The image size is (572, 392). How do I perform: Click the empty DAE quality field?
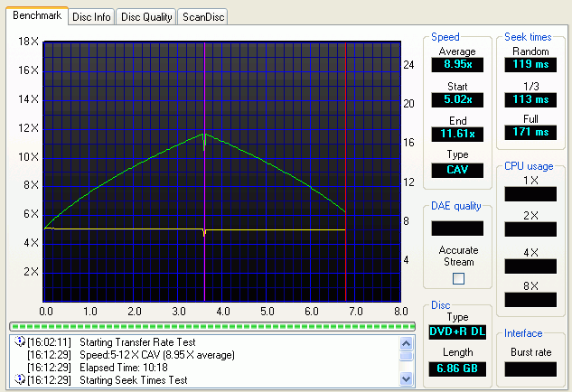tap(457, 229)
